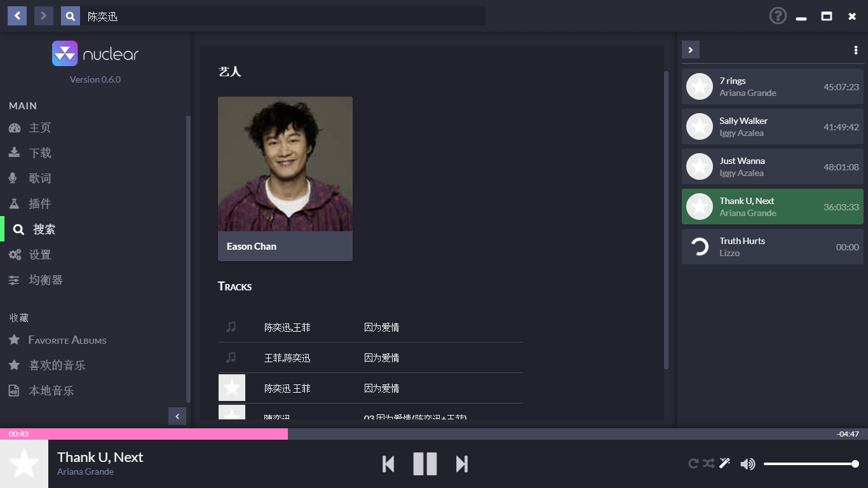
Task: Go forward using the forward arrow
Action: pyautogui.click(x=44, y=16)
